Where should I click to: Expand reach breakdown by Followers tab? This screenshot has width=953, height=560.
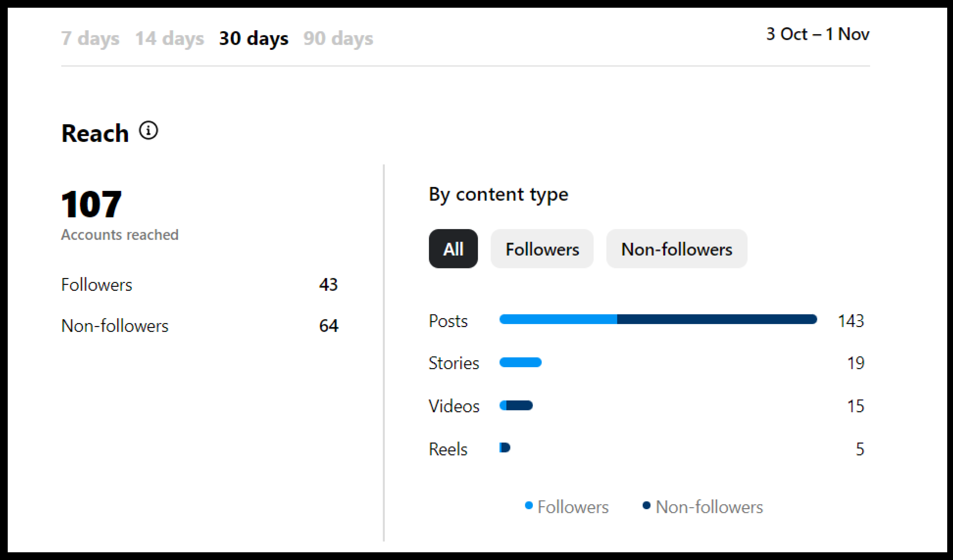[543, 249]
